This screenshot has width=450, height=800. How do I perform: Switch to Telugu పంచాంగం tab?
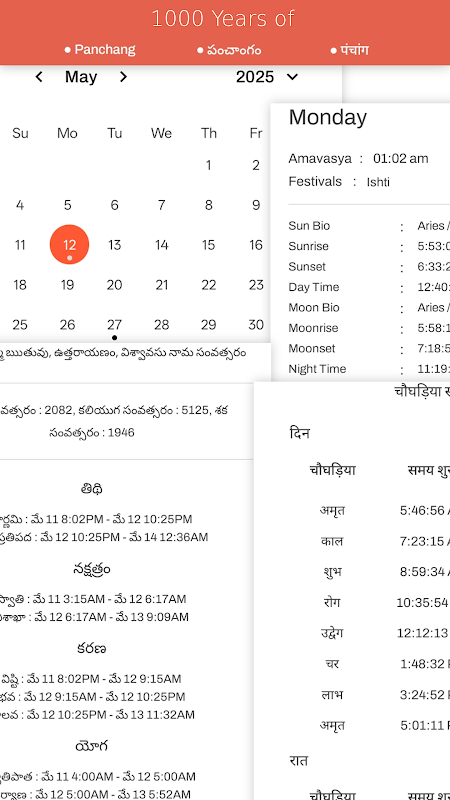click(229, 50)
